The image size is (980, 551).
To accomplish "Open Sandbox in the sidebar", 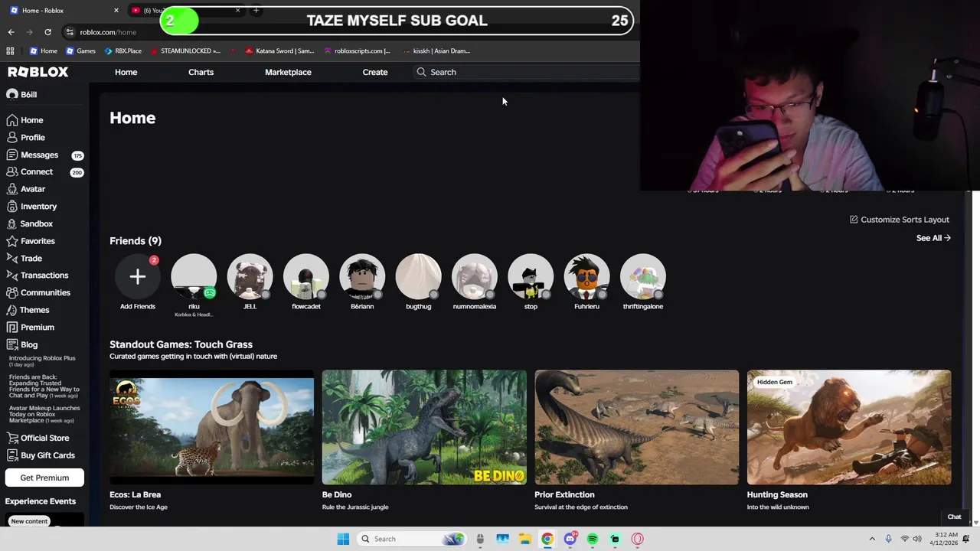I will pyautogui.click(x=30, y=224).
